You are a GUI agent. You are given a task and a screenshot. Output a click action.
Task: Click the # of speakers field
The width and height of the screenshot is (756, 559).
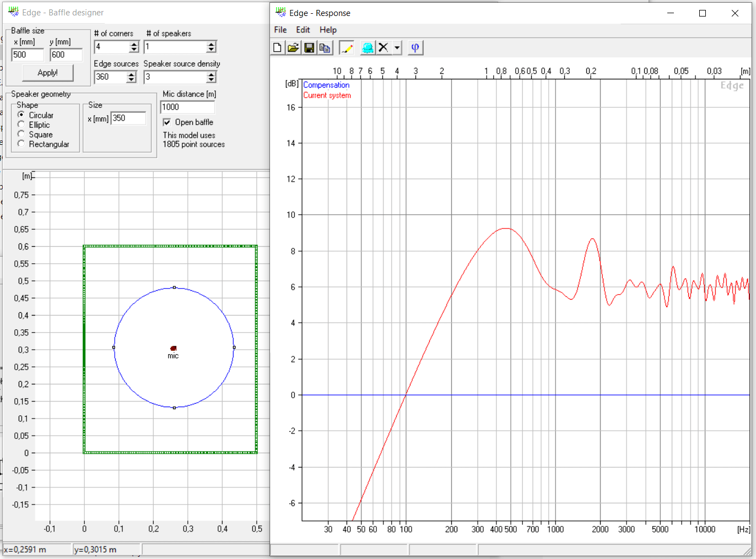click(x=175, y=47)
